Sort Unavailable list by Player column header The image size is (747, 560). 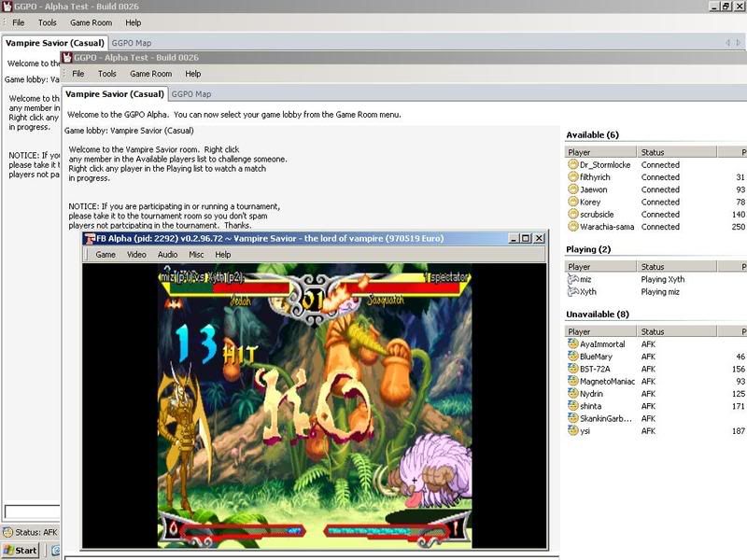click(x=600, y=331)
